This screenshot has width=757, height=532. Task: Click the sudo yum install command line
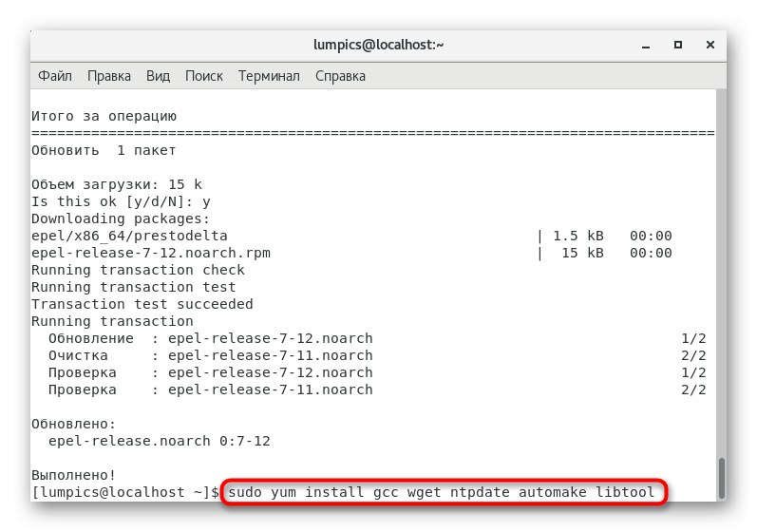pyautogui.click(x=442, y=492)
